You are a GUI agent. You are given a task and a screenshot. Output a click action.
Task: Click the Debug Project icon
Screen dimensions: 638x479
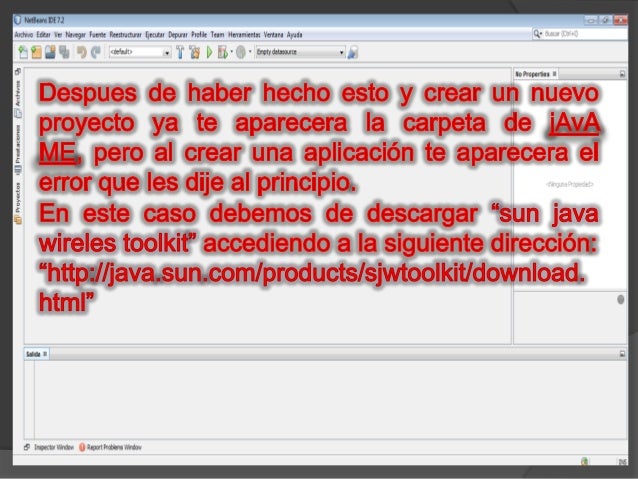[222, 52]
